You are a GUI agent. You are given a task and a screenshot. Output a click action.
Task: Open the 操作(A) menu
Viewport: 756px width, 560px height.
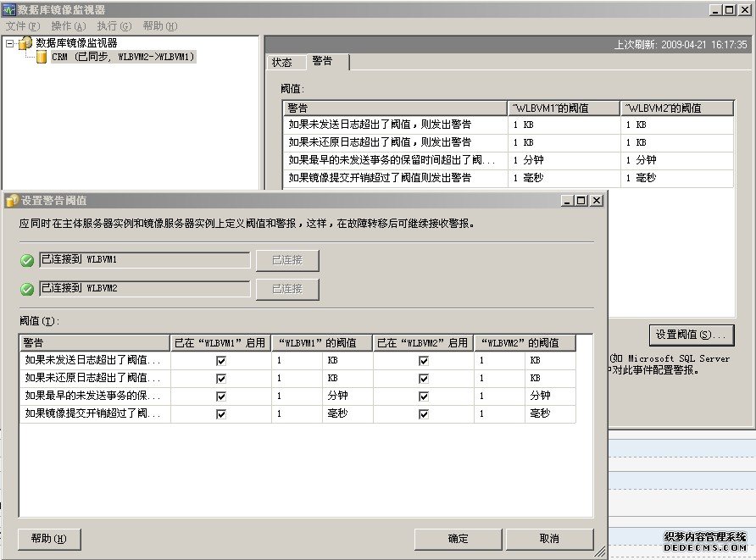(x=68, y=26)
